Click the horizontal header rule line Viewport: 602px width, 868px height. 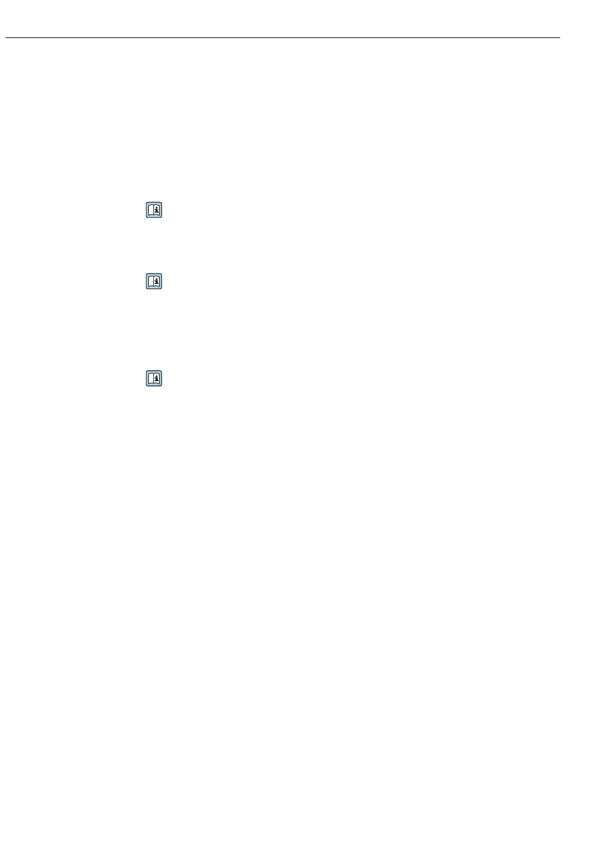(x=283, y=38)
